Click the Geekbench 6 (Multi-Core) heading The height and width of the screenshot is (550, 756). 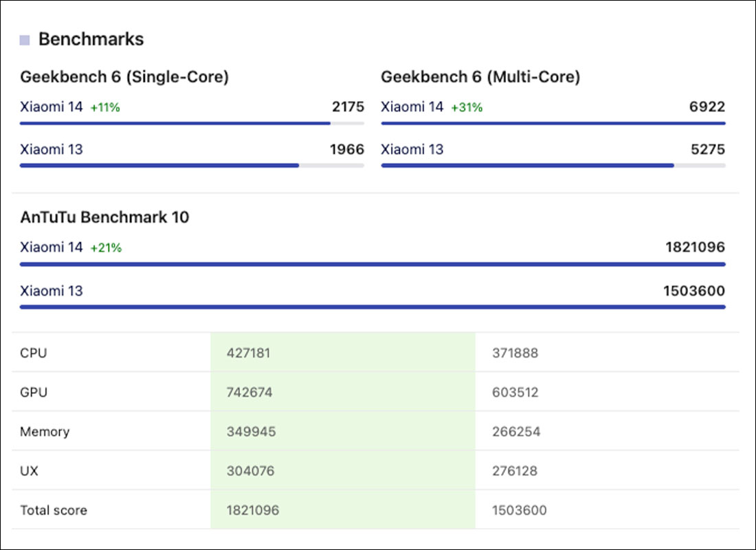pos(480,77)
